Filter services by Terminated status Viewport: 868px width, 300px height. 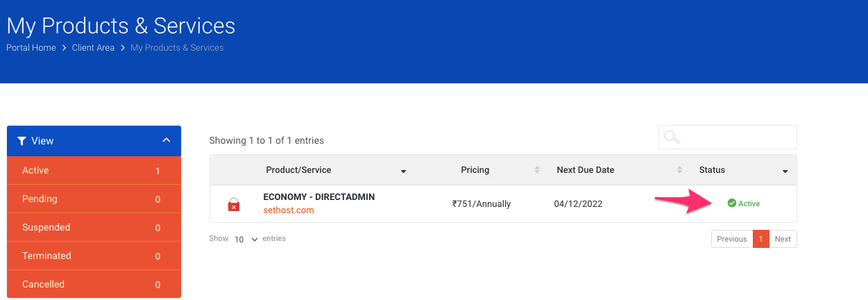pos(94,256)
